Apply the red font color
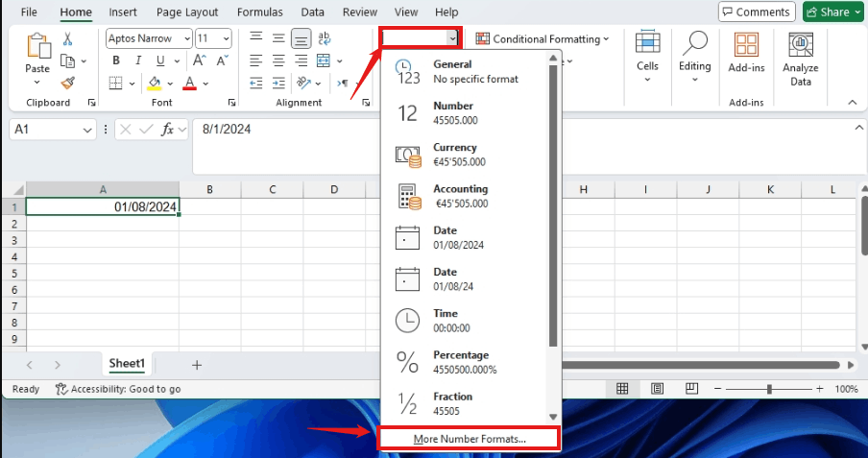The width and height of the screenshot is (868, 458). [x=190, y=84]
